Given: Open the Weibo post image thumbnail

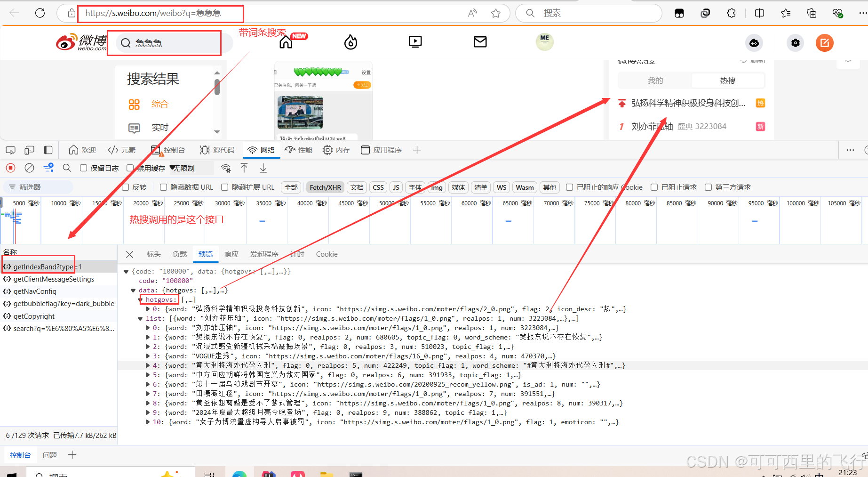Looking at the screenshot, I should tap(300, 113).
